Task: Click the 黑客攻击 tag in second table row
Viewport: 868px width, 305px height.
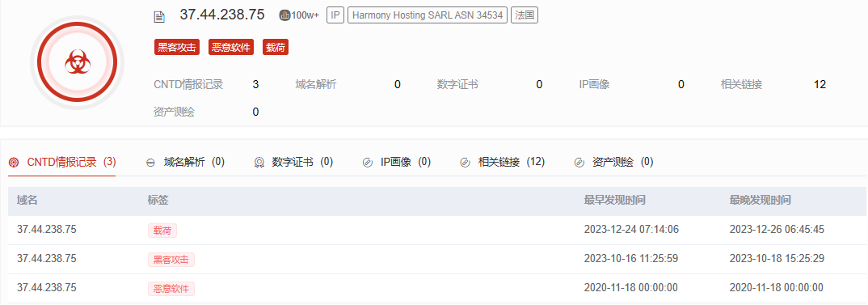Action: [x=171, y=259]
